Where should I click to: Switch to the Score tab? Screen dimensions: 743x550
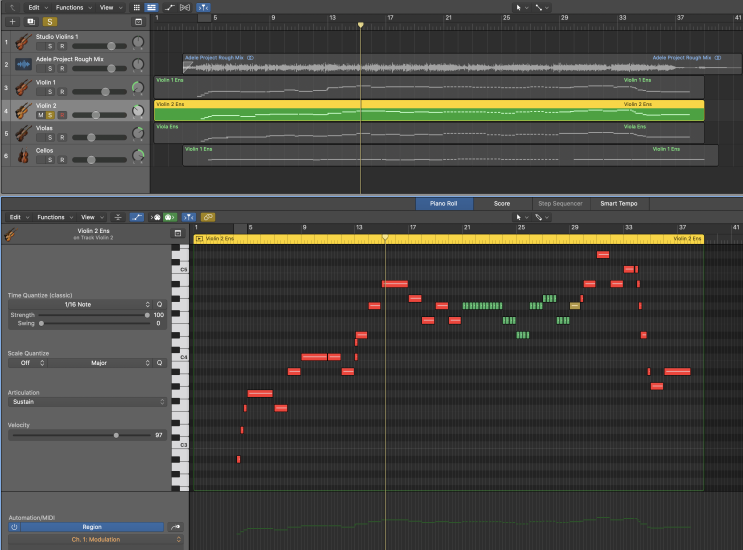[502, 204]
